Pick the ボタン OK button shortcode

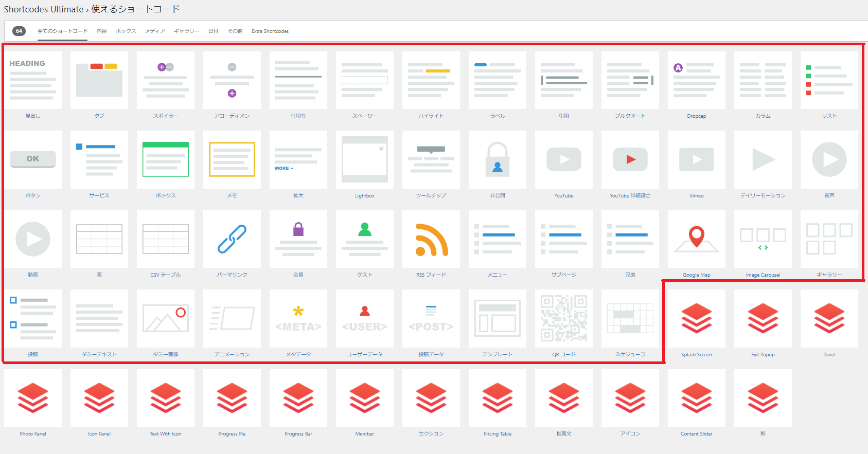(33, 159)
